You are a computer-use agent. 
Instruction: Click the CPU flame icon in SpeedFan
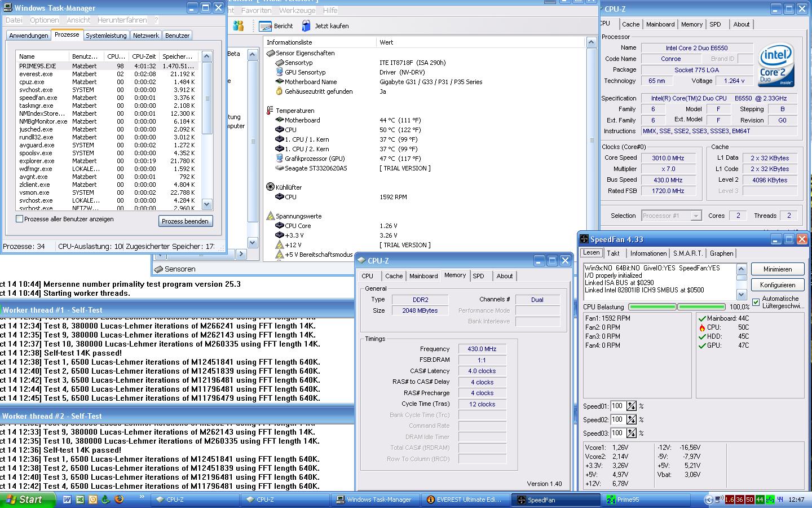[702, 327]
